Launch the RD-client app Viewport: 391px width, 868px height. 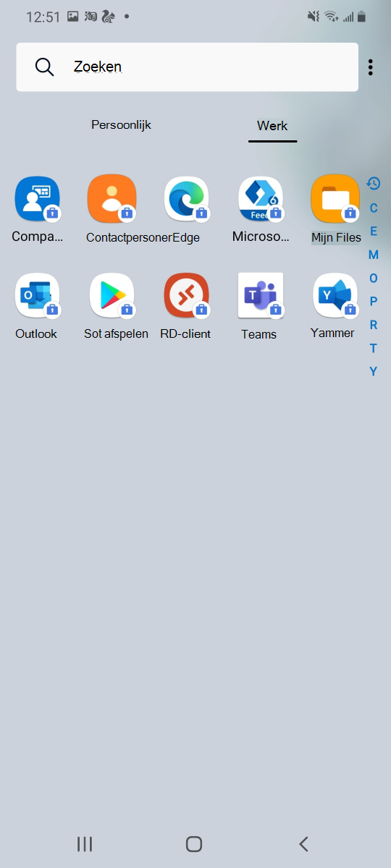186,295
